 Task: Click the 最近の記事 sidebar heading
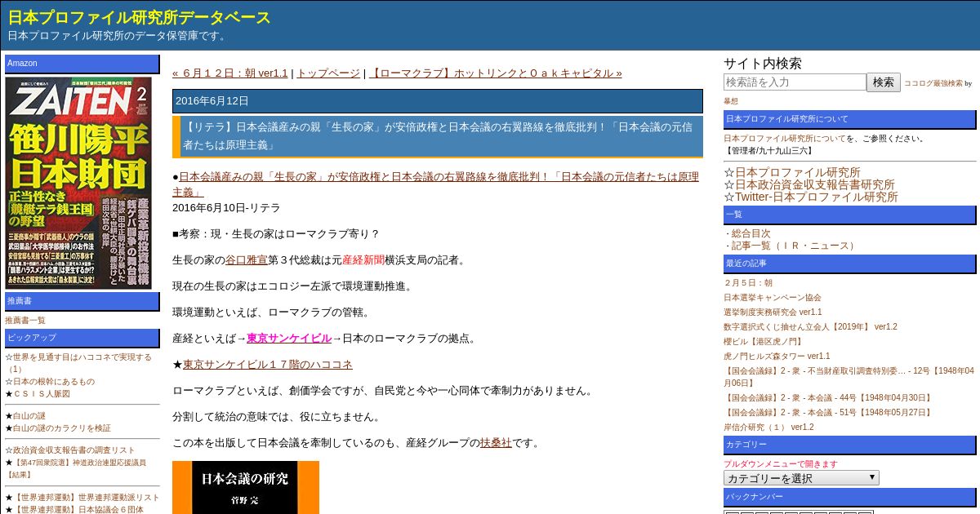coord(849,264)
